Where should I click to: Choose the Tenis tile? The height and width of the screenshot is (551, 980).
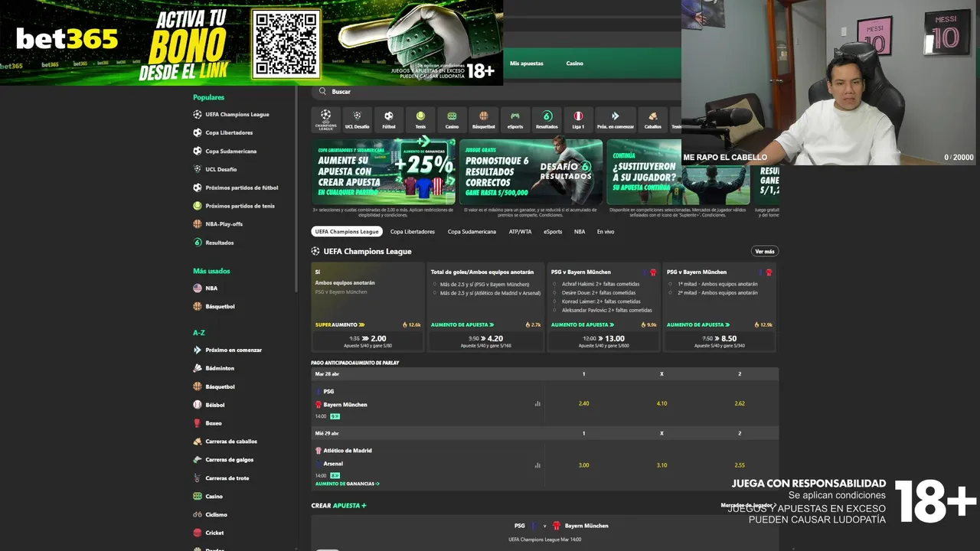[420, 119]
